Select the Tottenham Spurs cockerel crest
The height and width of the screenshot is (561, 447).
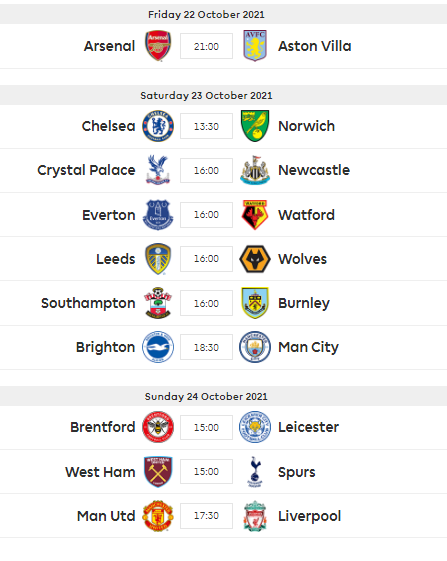pyautogui.click(x=255, y=471)
